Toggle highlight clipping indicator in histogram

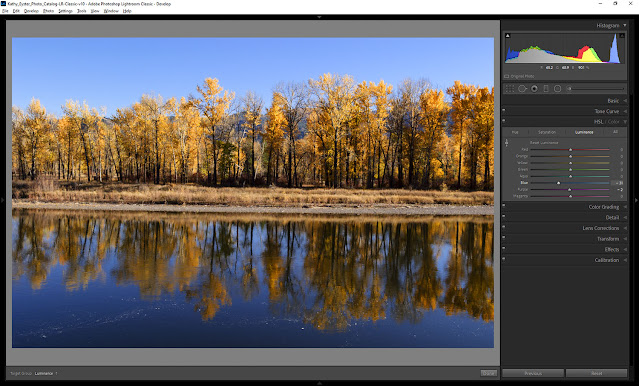[622, 36]
